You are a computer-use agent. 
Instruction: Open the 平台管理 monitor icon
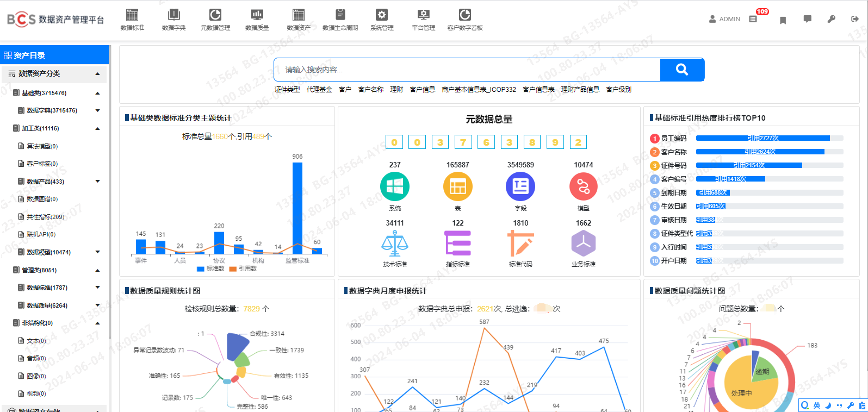coord(424,15)
